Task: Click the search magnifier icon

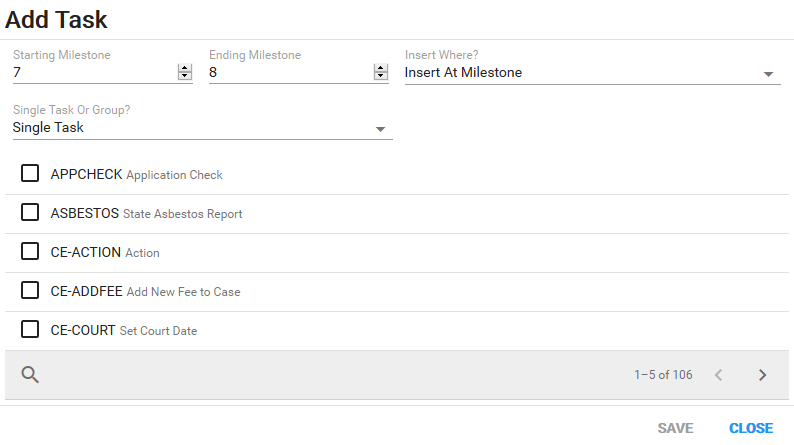Action: [x=30, y=375]
